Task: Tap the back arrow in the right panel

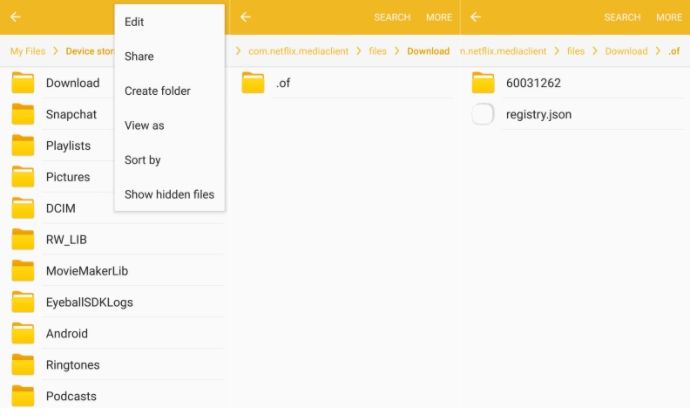Action: [476, 17]
